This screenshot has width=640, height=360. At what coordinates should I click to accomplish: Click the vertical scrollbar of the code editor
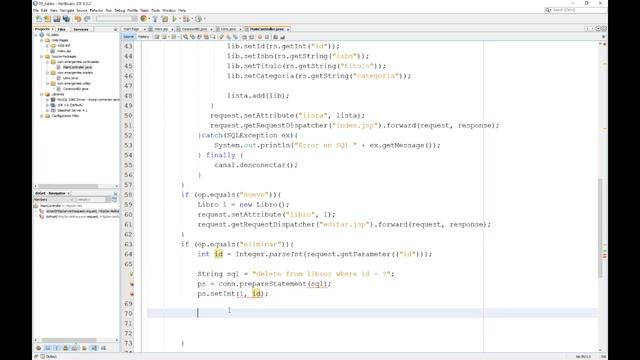600,228
